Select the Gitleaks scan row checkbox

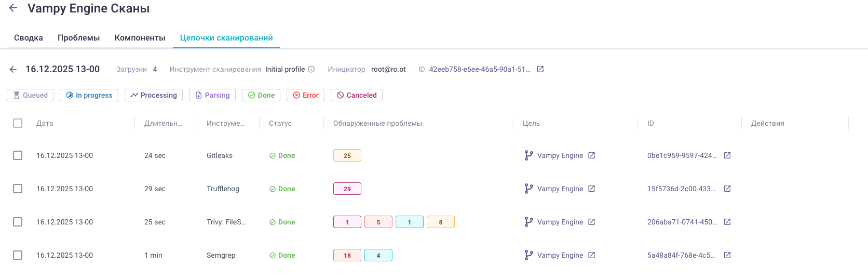coord(18,155)
